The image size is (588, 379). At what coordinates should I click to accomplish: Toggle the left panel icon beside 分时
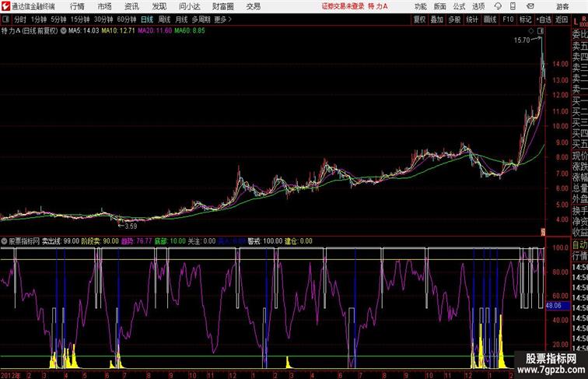pos(5,19)
